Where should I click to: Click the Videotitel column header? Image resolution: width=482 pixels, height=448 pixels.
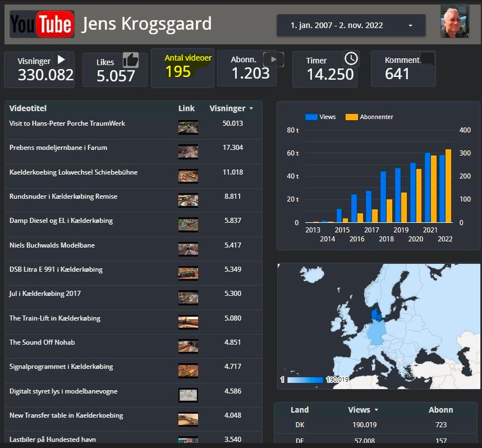(x=28, y=108)
